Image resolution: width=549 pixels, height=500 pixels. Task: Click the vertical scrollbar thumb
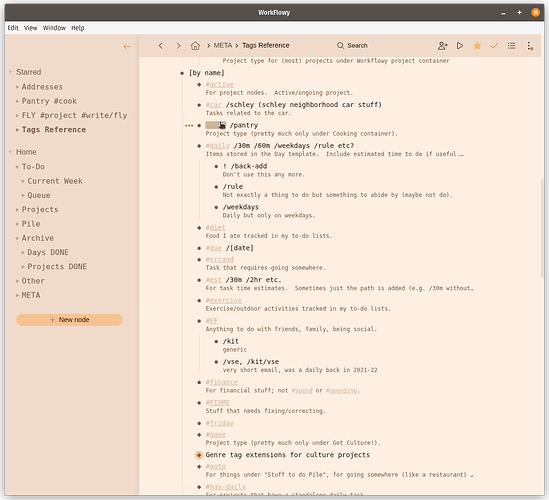coord(542,228)
